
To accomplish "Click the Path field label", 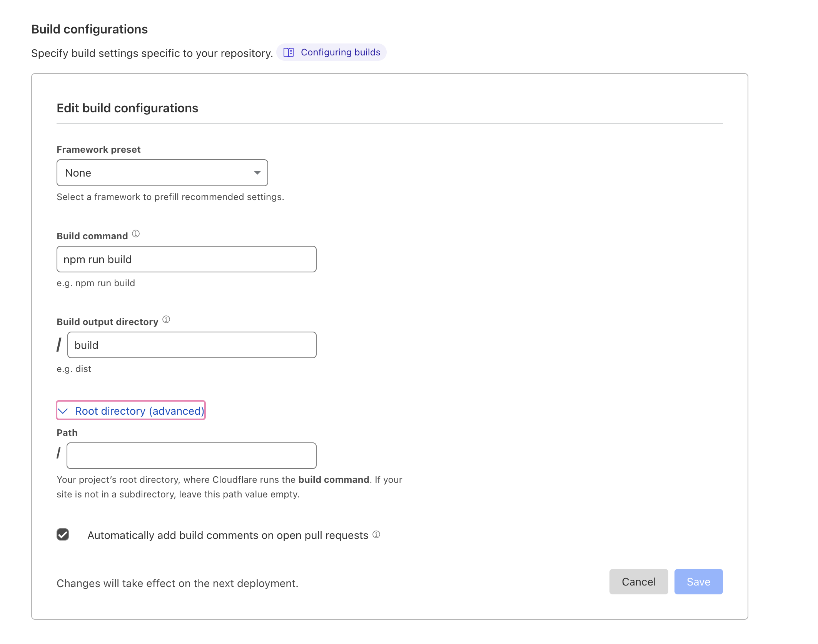I will tap(67, 433).
